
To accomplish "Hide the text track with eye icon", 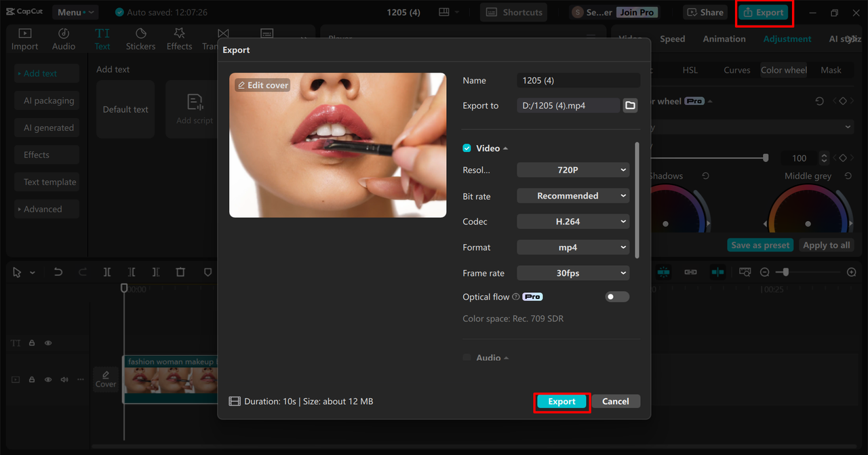I will click(48, 343).
